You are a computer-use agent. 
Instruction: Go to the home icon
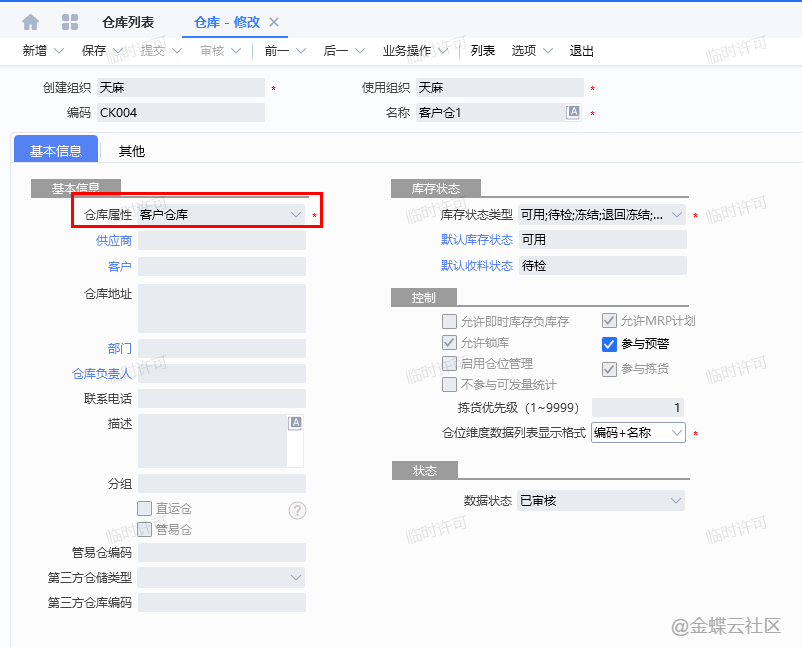point(31,22)
